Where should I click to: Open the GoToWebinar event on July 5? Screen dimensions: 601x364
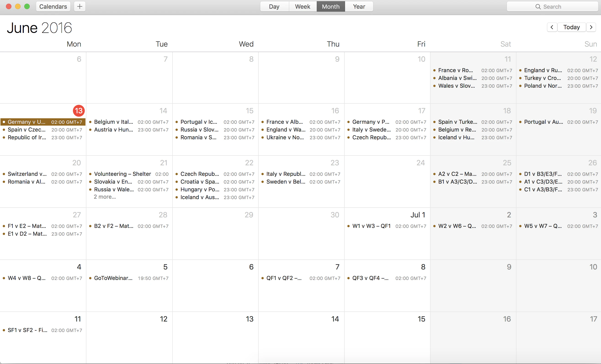pyautogui.click(x=113, y=278)
